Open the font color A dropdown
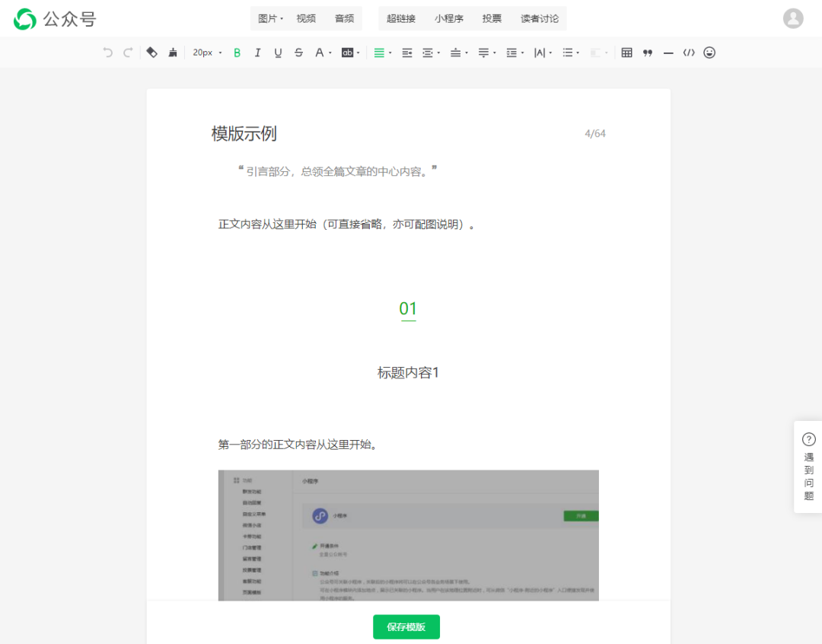 (x=323, y=53)
